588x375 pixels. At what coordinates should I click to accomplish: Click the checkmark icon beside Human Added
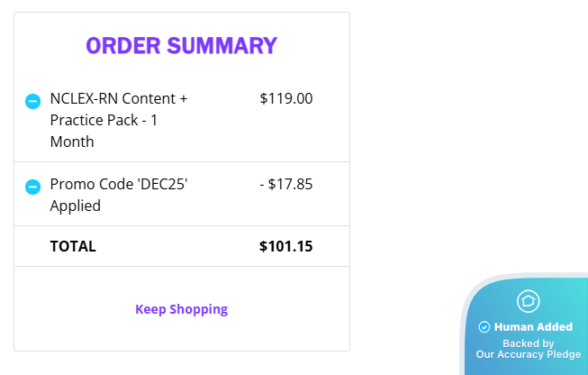[484, 327]
